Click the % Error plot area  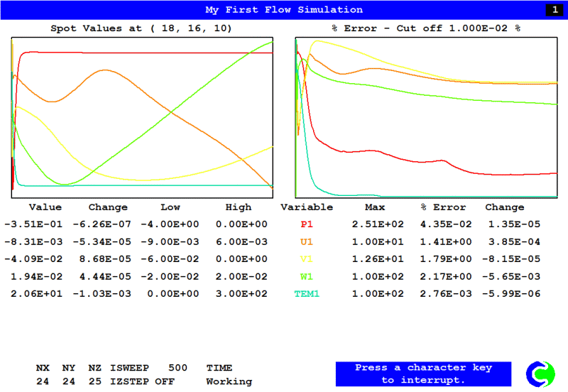[x=426, y=117]
